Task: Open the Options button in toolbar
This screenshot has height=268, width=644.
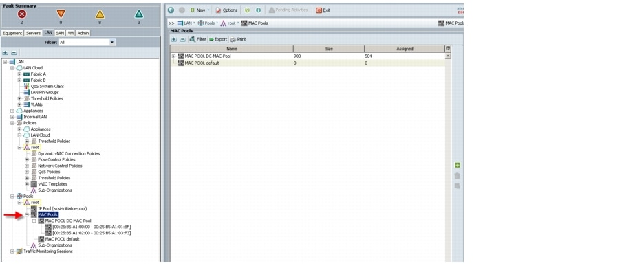Action: [x=226, y=10]
